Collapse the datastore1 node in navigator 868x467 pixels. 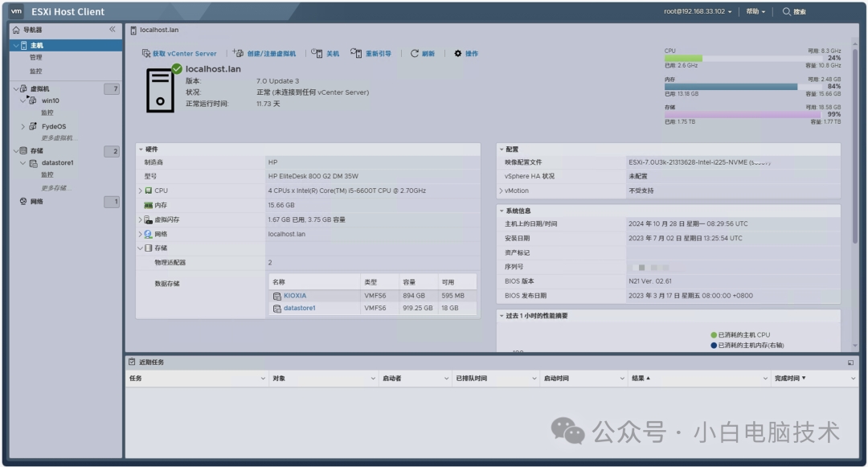23,163
